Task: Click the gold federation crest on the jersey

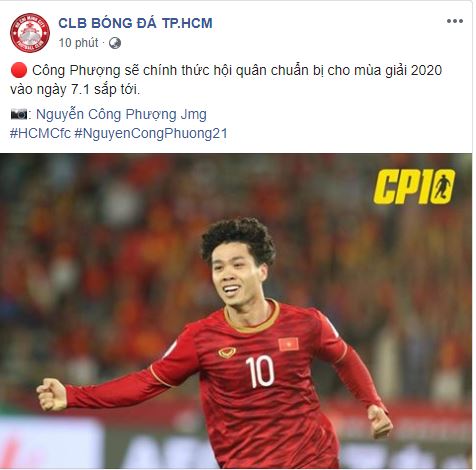Action: [227, 352]
